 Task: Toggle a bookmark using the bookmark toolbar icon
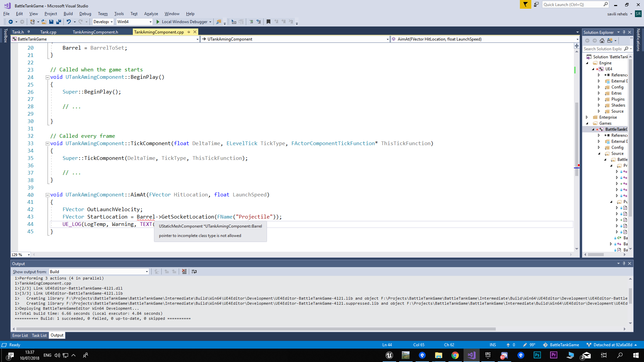[268, 21]
